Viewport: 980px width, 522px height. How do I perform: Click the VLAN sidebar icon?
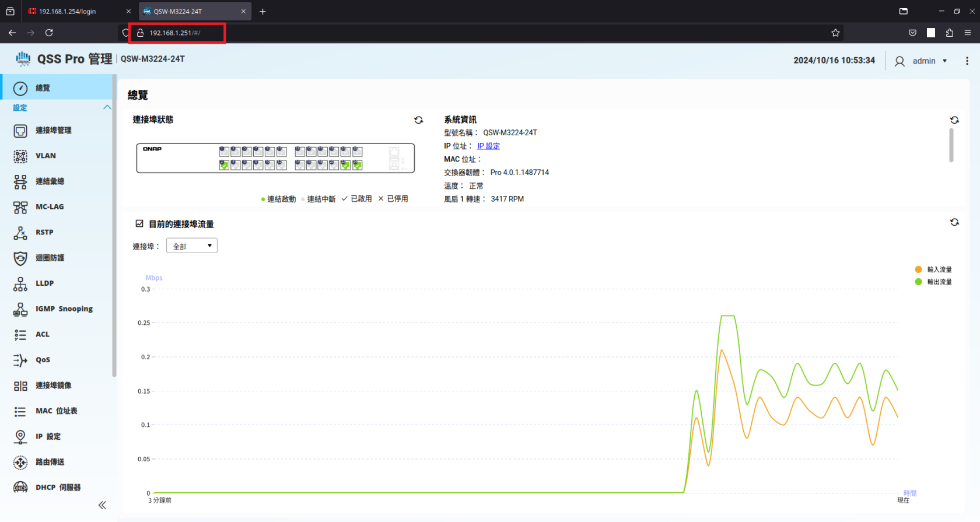pyautogui.click(x=20, y=156)
